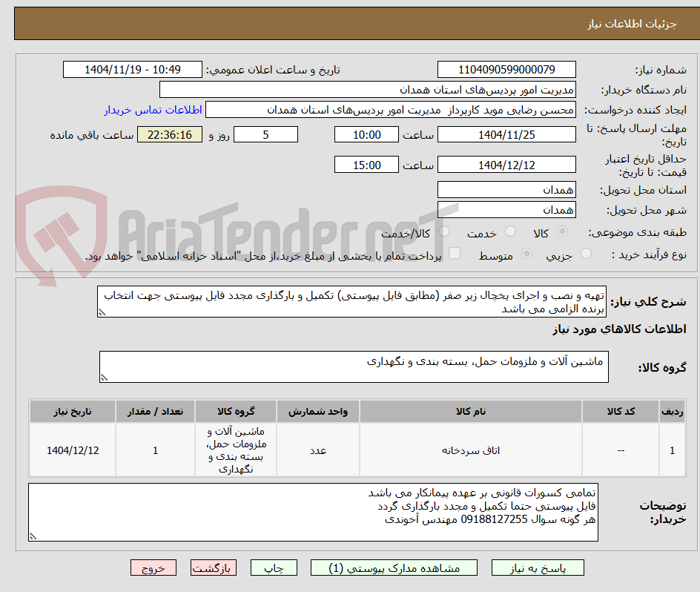The width and height of the screenshot is (700, 592).
Task: Click the 'واحد شمارش' column header
Action: point(318,412)
